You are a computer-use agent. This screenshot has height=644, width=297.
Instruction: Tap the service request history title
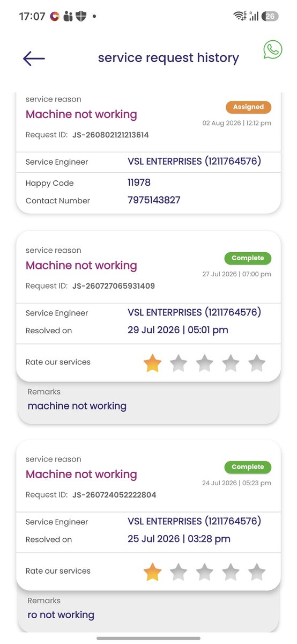(x=168, y=58)
